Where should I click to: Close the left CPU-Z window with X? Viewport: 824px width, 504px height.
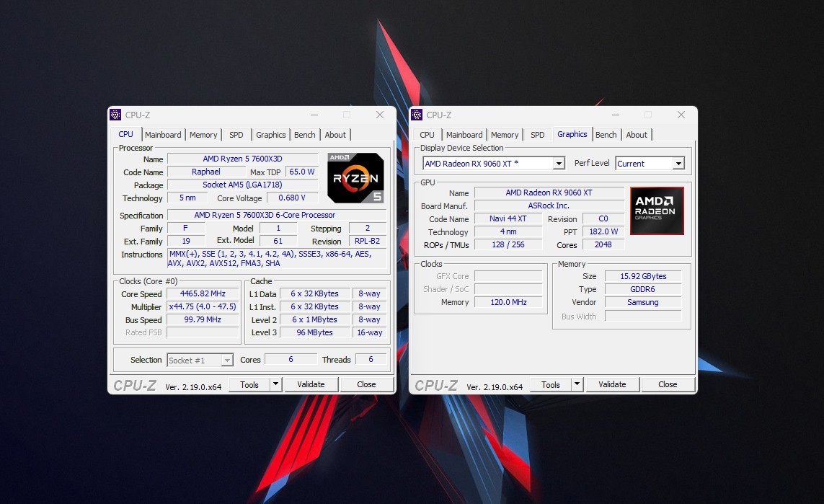(380, 115)
